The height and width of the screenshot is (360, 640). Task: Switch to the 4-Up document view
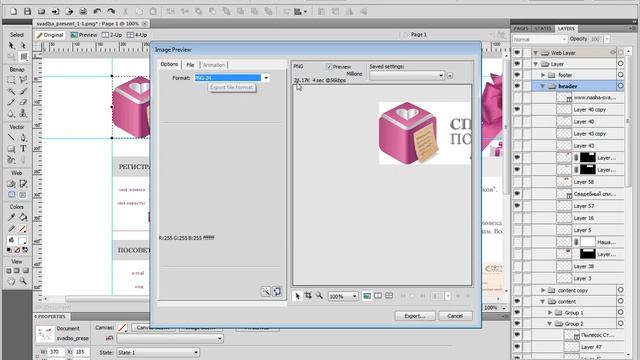[137, 35]
